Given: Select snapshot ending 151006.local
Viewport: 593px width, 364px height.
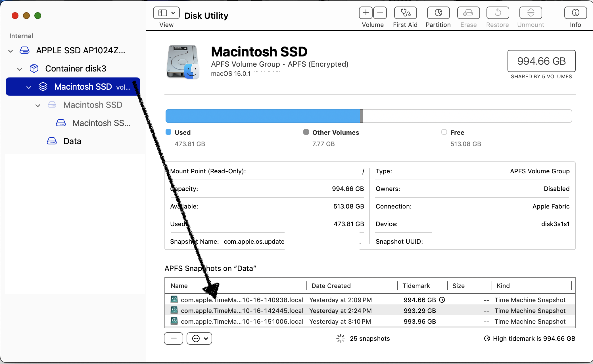Looking at the screenshot, I should click(x=242, y=321).
